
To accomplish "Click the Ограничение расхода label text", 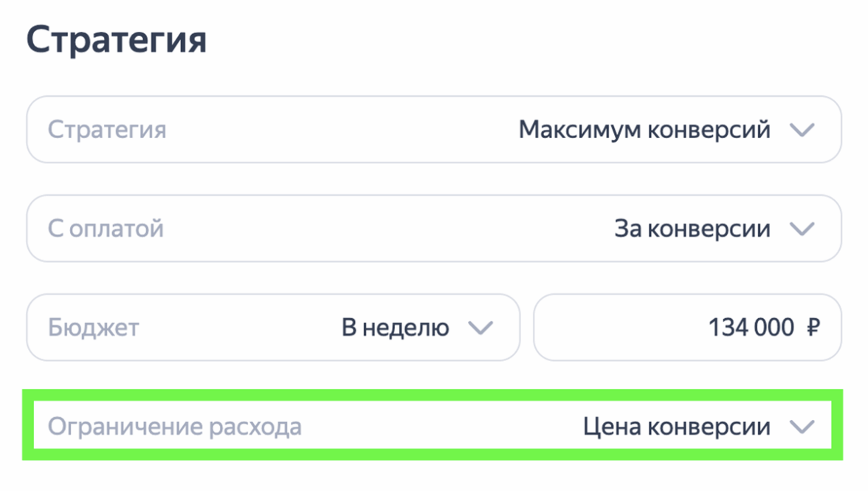I will (x=175, y=427).
